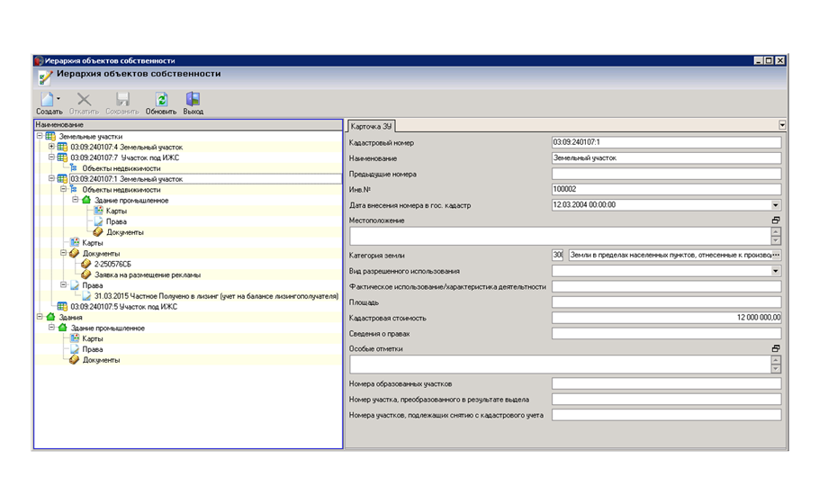Click the Особые отметки text area
Screen dimensions: 819x504
pyautogui.click(x=560, y=364)
